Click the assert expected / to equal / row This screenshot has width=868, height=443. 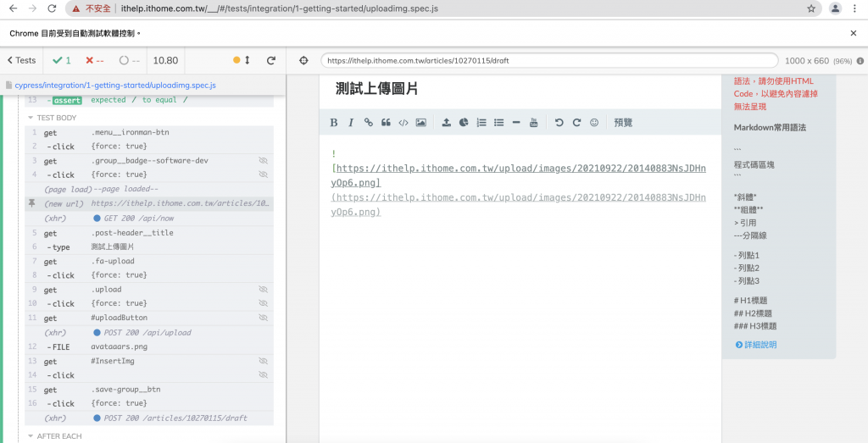point(149,100)
